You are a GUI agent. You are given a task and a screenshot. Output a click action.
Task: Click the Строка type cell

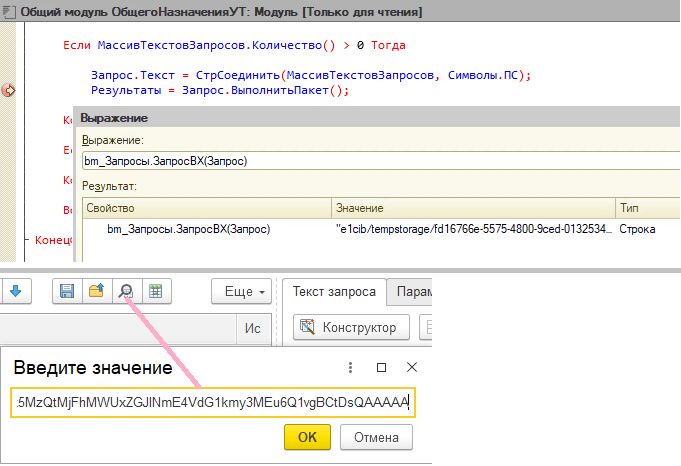coord(637,229)
